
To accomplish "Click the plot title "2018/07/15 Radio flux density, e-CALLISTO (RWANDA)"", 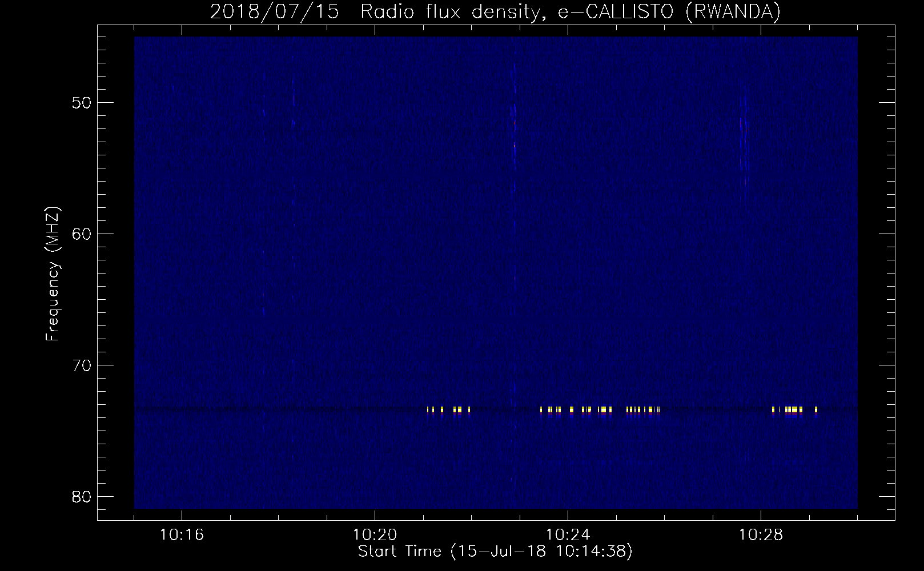I will click(495, 11).
